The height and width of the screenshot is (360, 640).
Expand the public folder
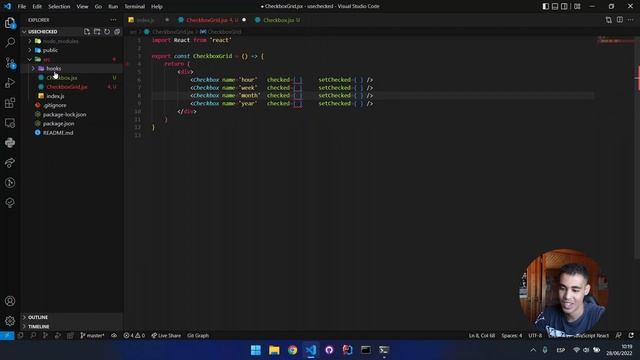coord(71,50)
